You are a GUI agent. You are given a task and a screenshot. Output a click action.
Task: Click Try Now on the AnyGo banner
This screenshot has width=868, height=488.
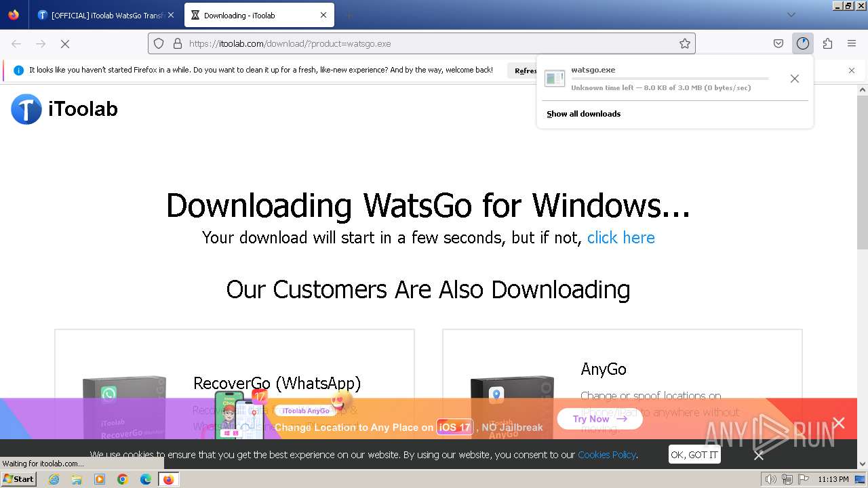[x=599, y=419]
